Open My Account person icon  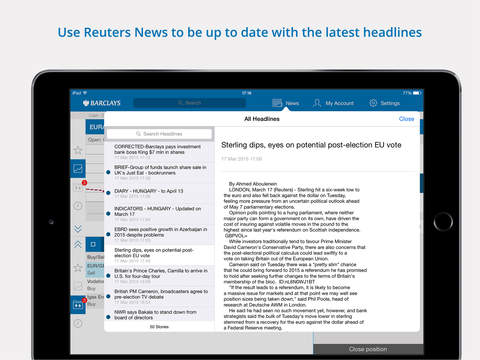click(x=317, y=103)
